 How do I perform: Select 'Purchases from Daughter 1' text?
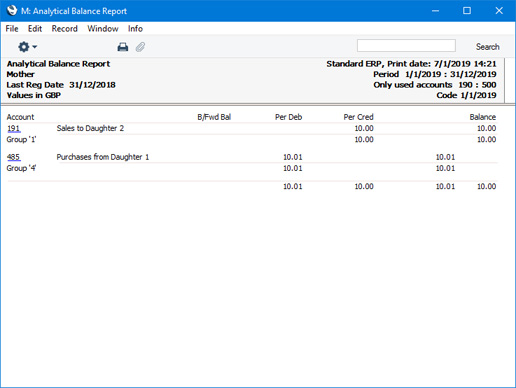click(x=103, y=157)
